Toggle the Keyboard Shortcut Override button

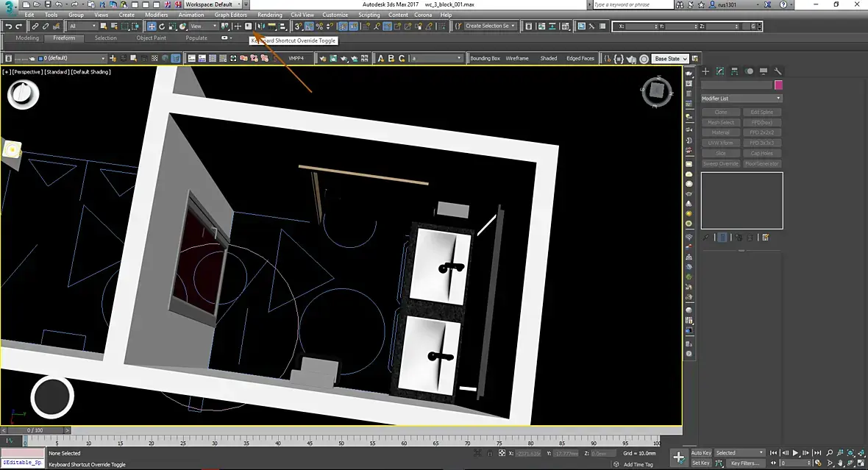coord(249,26)
